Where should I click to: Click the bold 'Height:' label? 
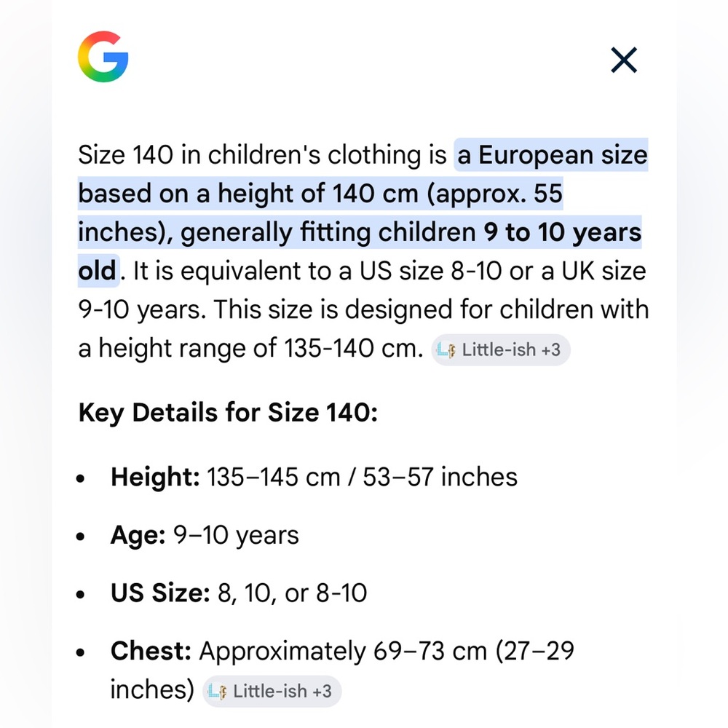155,477
